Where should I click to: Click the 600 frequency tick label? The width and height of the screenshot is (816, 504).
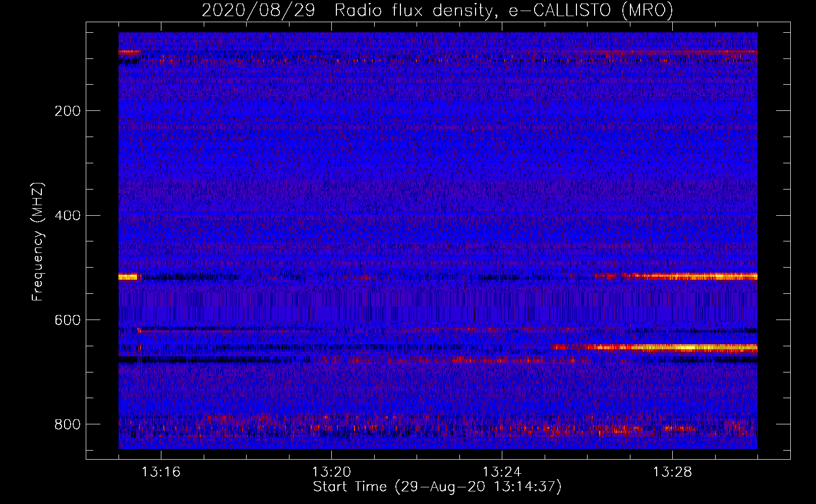coord(67,321)
